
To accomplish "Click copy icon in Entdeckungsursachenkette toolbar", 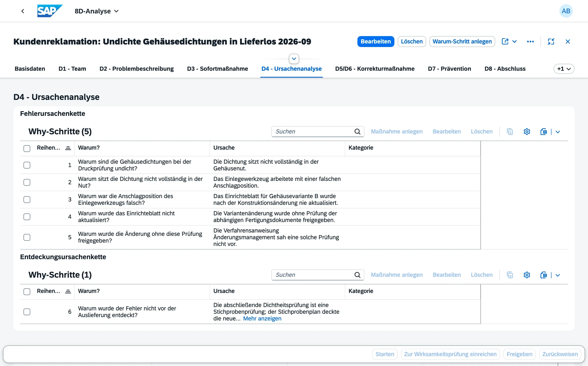I will tap(510, 275).
